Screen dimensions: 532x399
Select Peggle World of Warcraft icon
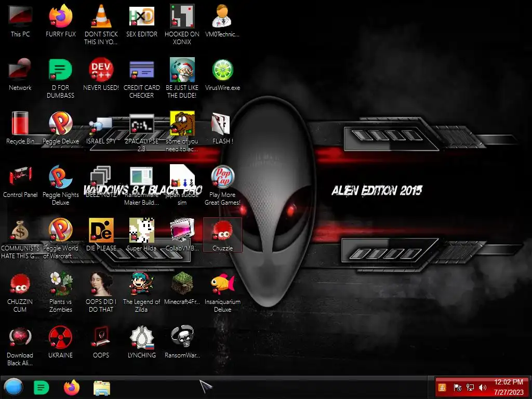click(60, 238)
